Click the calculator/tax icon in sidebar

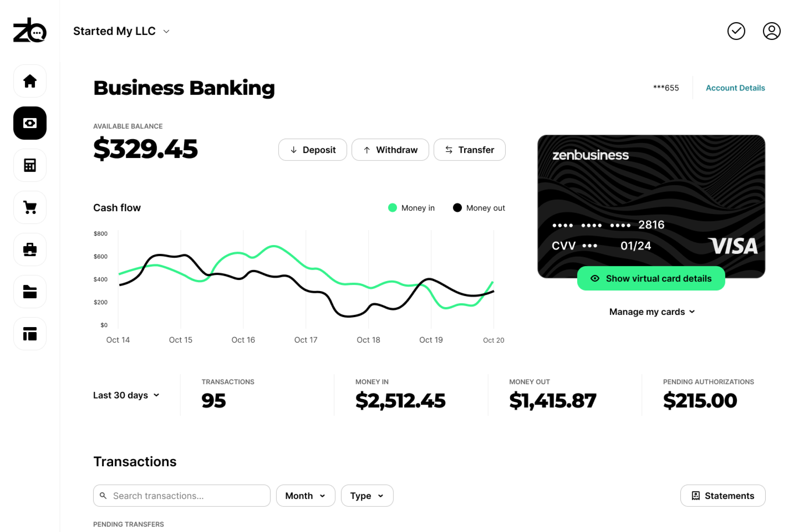(x=30, y=165)
